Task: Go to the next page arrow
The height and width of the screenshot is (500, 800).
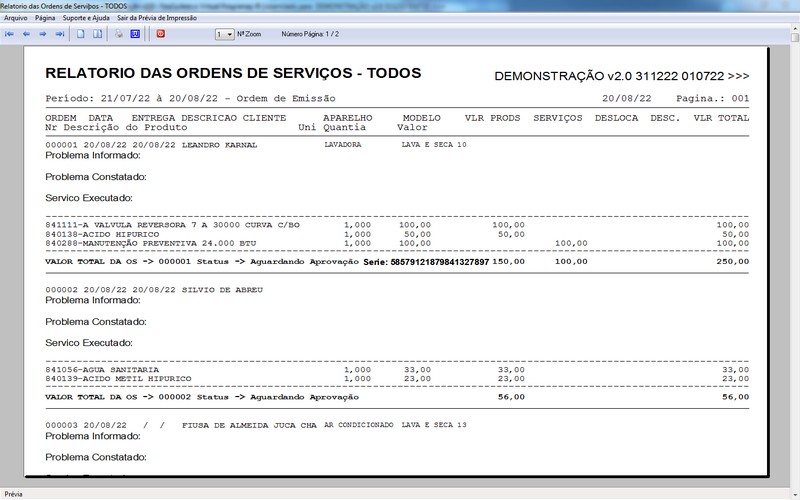Action: pyautogui.click(x=43, y=34)
